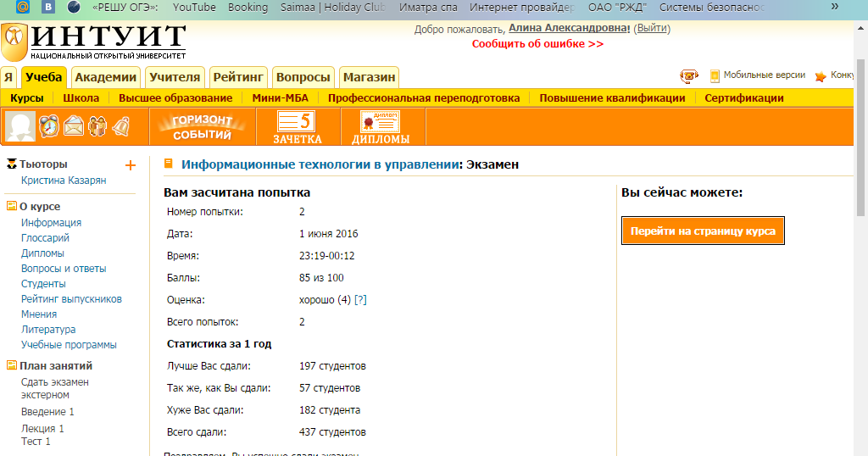Open the user avatar profile icon
Viewport: 868px width, 456px height.
tap(20, 126)
